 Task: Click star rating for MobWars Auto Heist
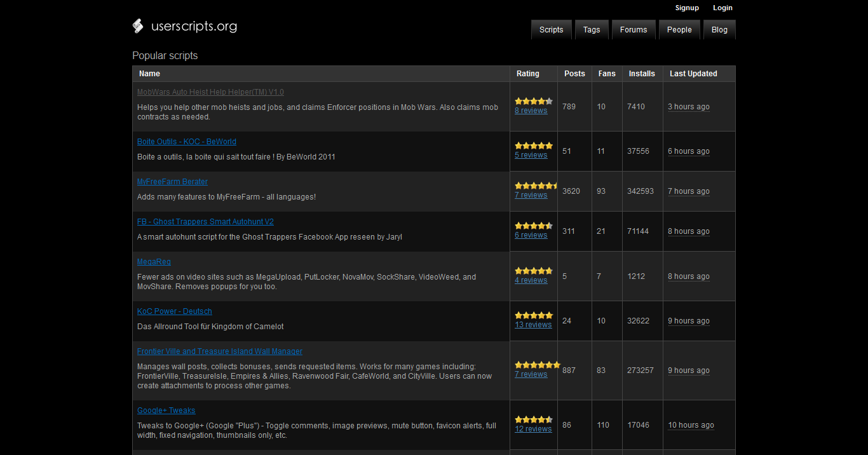[534, 101]
